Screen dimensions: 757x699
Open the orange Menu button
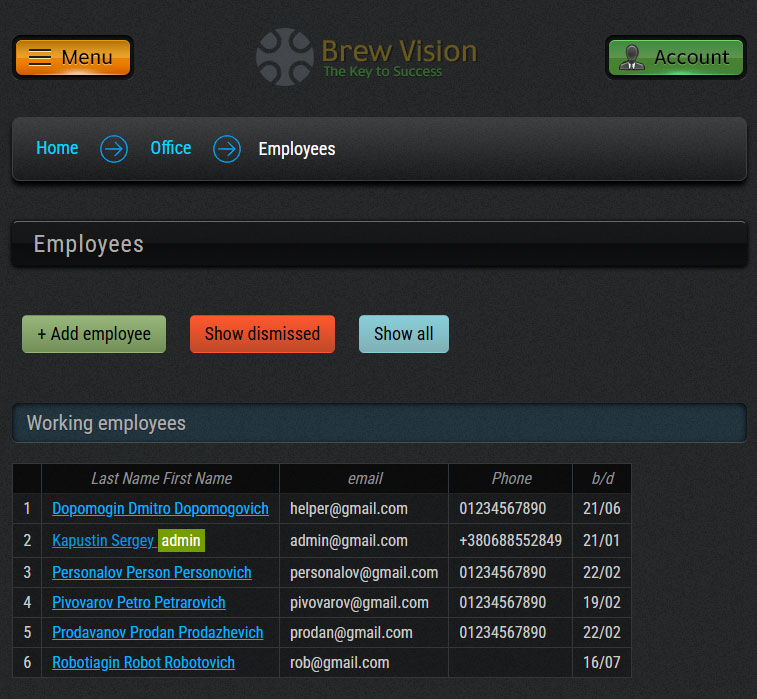click(73, 57)
